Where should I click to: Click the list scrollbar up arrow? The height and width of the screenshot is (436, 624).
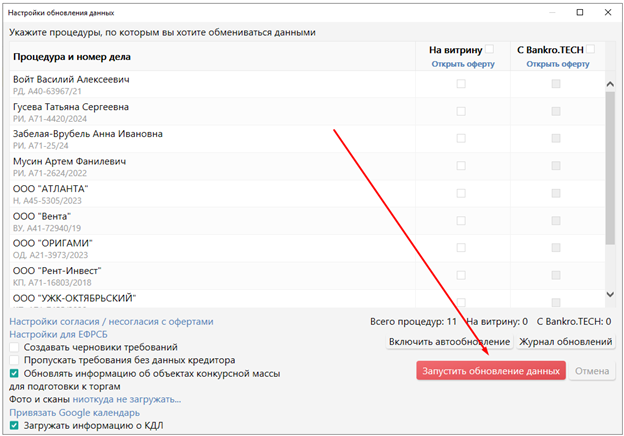(610, 84)
